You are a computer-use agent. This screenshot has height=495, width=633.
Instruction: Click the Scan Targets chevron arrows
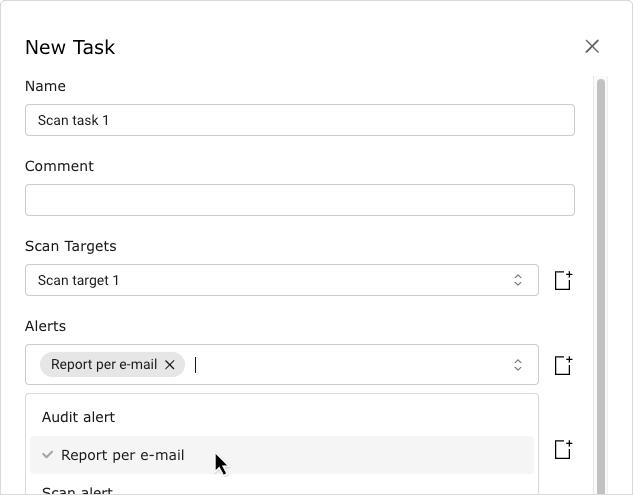[x=518, y=280]
